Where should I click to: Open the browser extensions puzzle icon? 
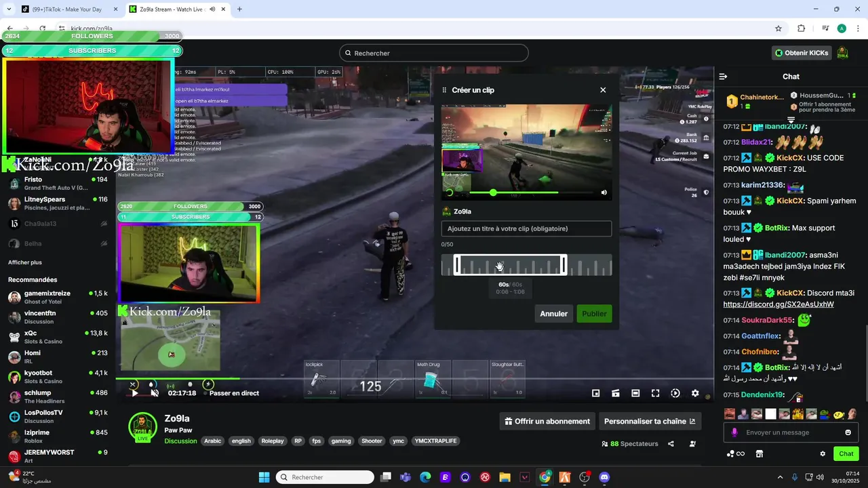[802, 28]
